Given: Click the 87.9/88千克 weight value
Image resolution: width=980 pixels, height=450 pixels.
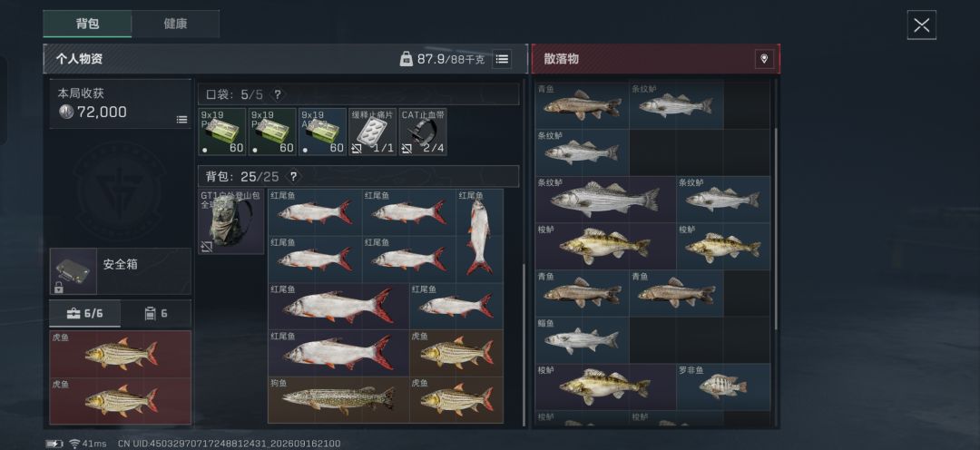Looking at the screenshot, I should click(x=451, y=59).
